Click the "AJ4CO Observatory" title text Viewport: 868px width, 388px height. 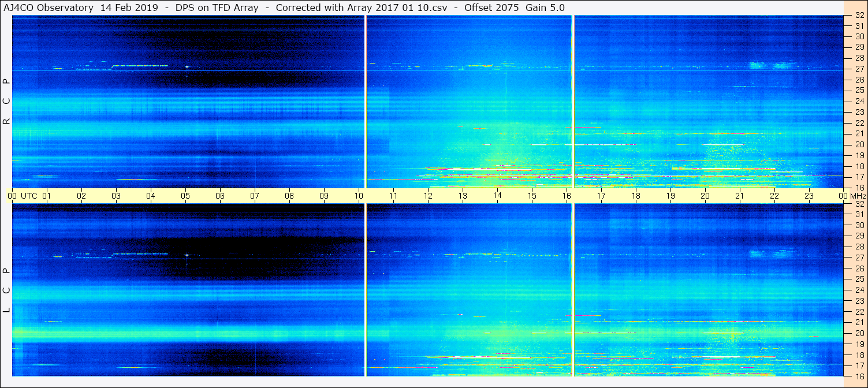(x=49, y=8)
